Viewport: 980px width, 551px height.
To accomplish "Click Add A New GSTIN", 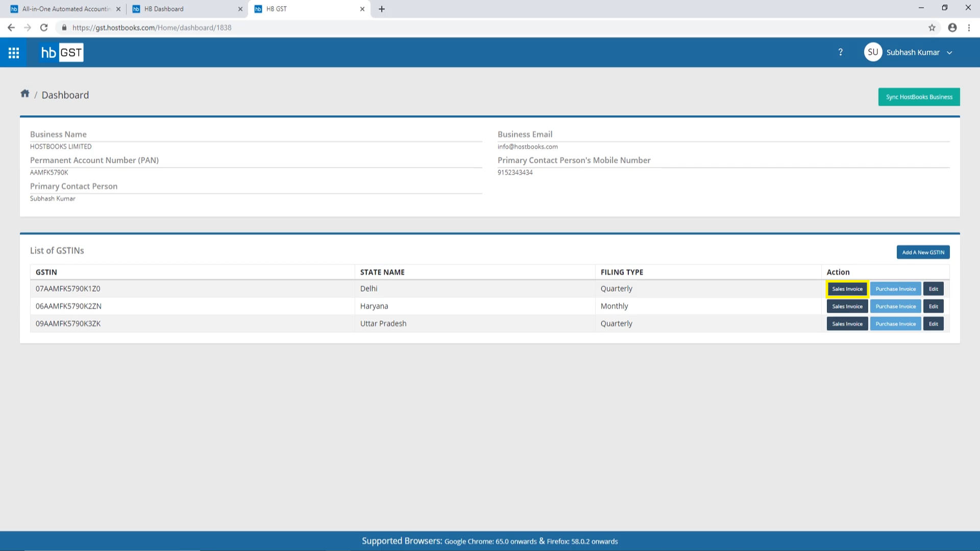I will pyautogui.click(x=923, y=252).
